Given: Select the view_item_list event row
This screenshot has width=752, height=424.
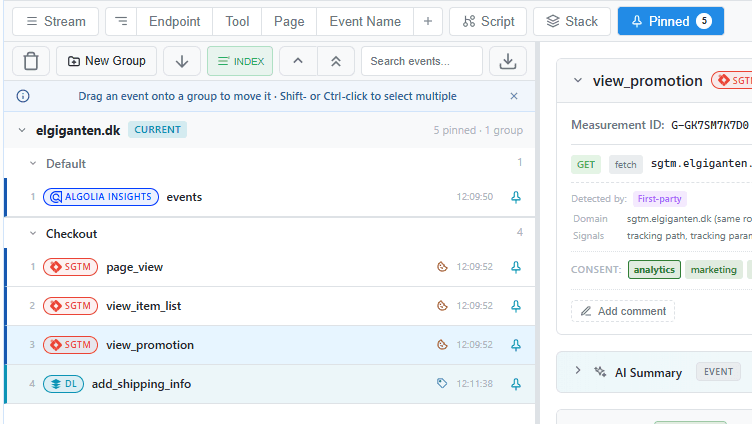Looking at the screenshot, I should pos(271,306).
